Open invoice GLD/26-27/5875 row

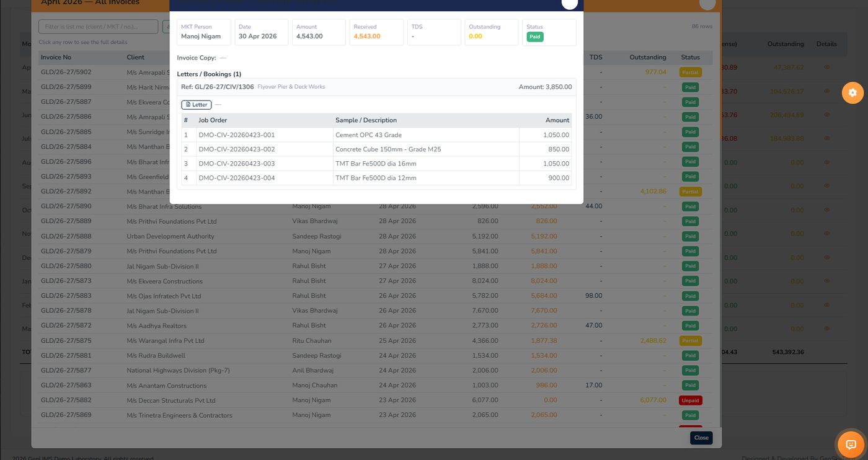click(x=375, y=340)
